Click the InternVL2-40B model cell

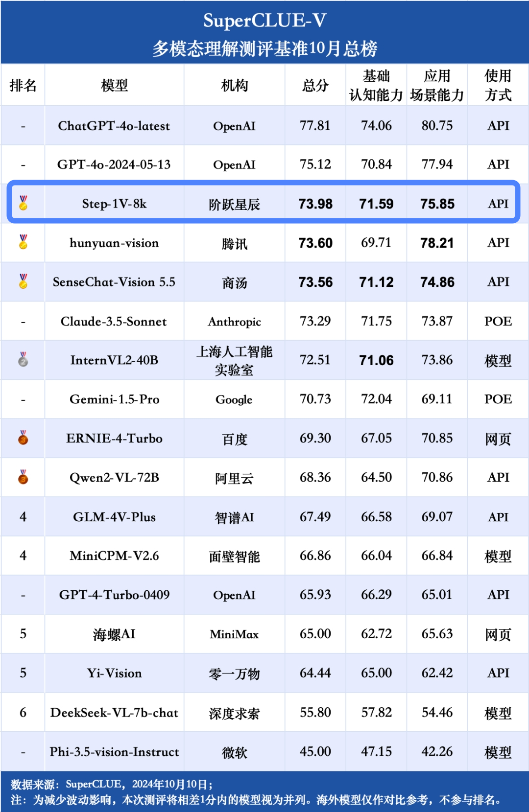(114, 360)
